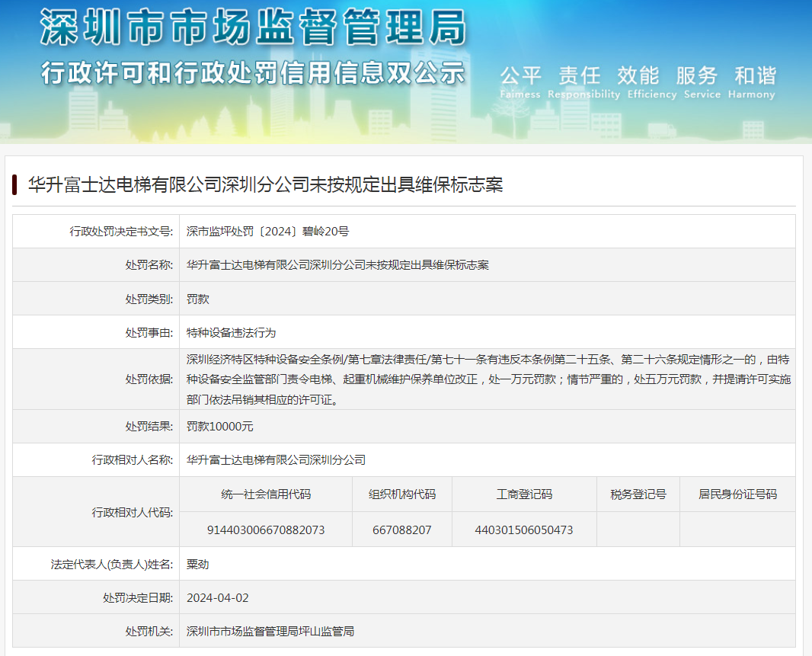Viewport: 812px width, 656px height.
Task: Click the 工商登记码 column header
Action: click(524, 494)
